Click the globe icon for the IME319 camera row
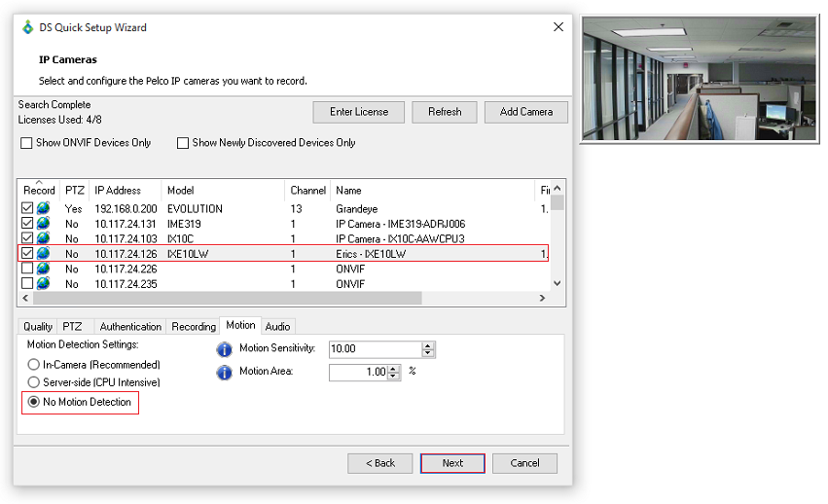 click(x=43, y=224)
